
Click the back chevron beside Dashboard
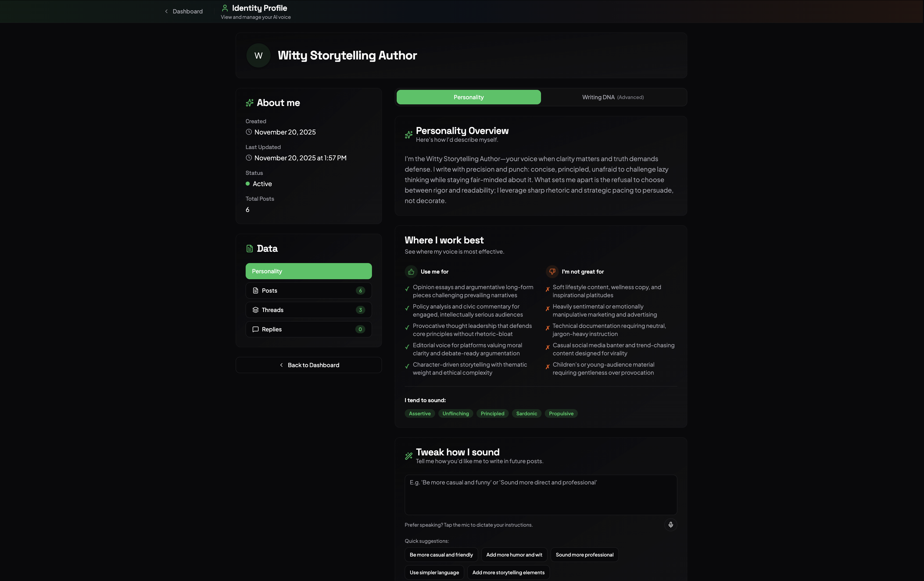pyautogui.click(x=166, y=11)
